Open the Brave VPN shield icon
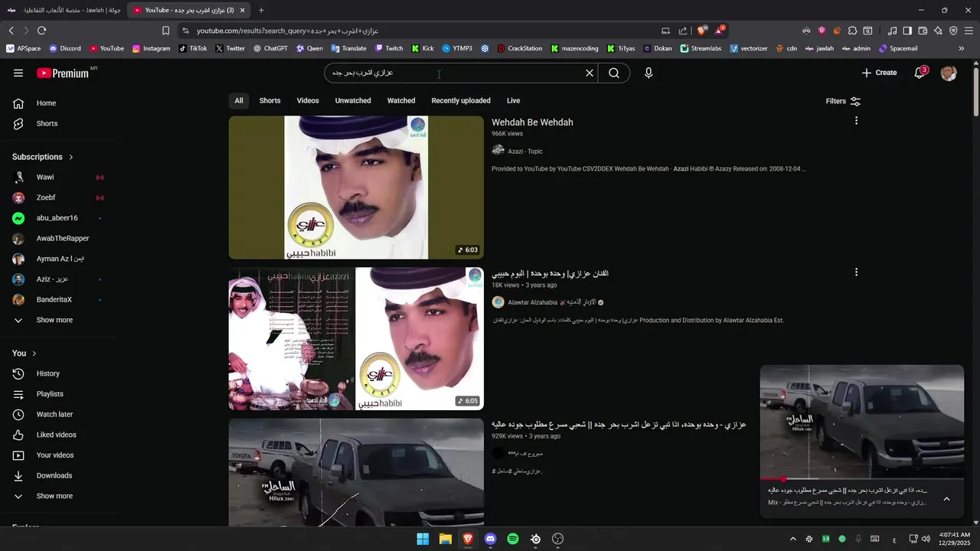 point(953,31)
